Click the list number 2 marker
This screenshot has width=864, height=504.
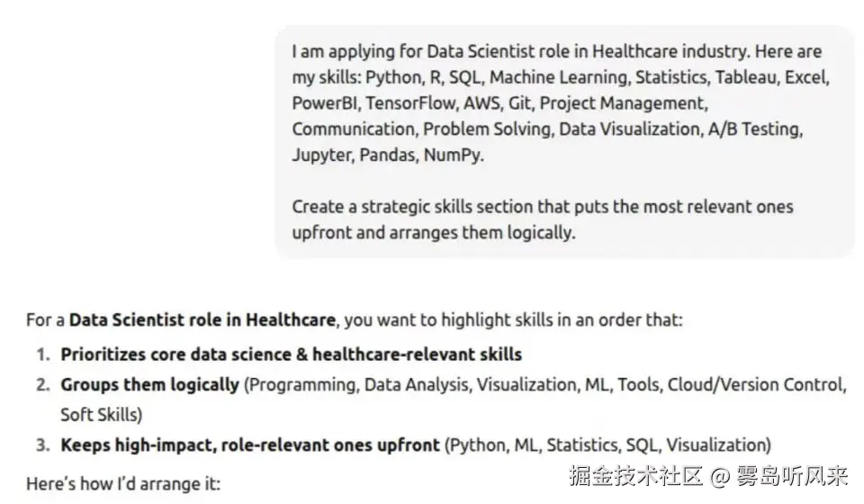pyautogui.click(x=42, y=384)
